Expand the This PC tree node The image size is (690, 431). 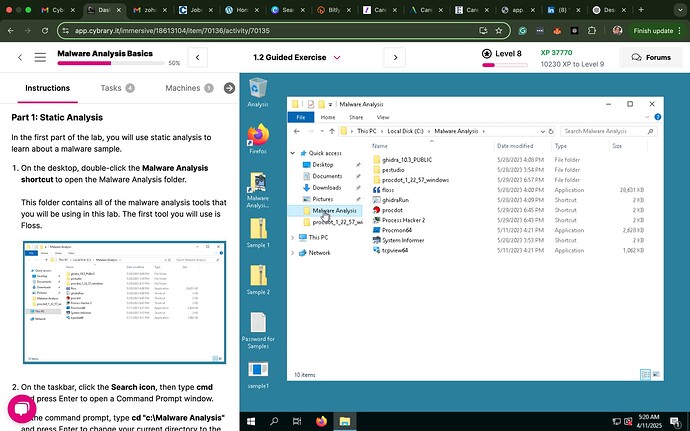click(292, 238)
